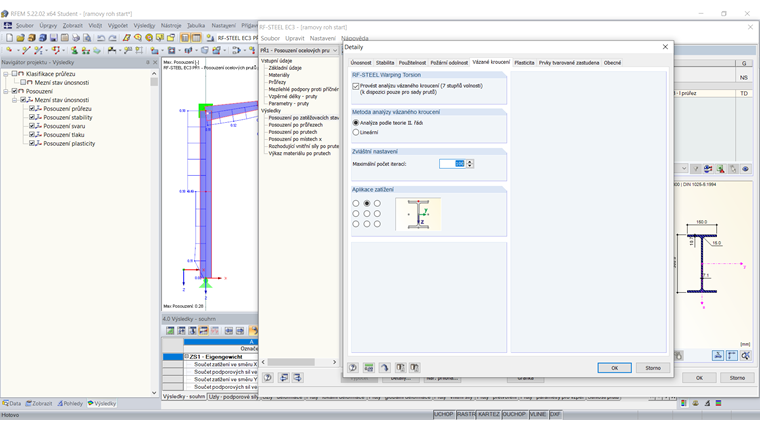Image resolution: width=760 pixels, height=428 pixels.
Task: Click the units and decimals icon in Detaily
Action: coord(369,368)
